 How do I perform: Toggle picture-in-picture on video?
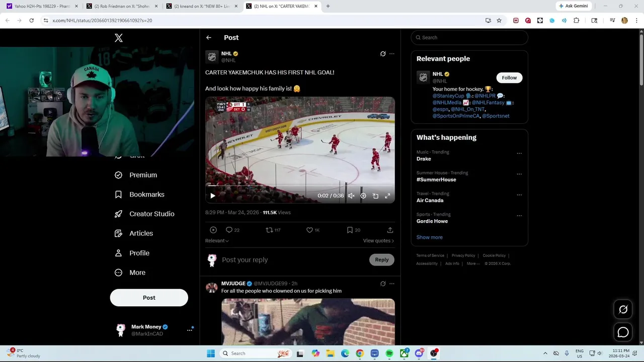(375, 196)
